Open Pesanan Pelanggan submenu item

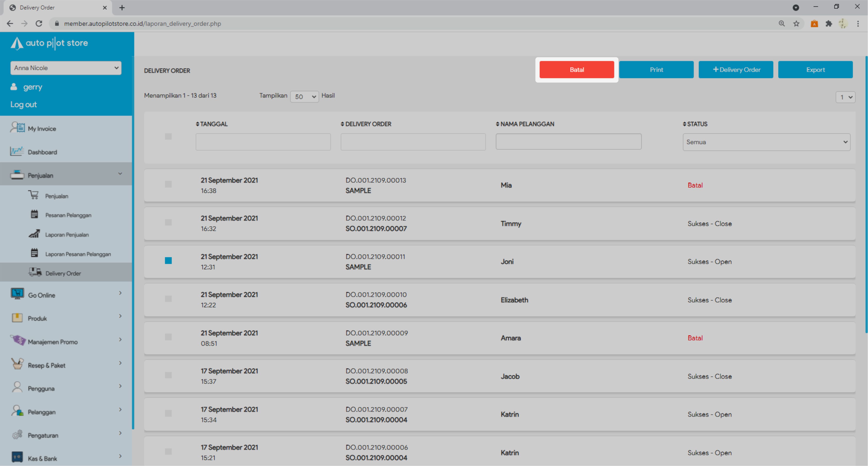pos(68,215)
